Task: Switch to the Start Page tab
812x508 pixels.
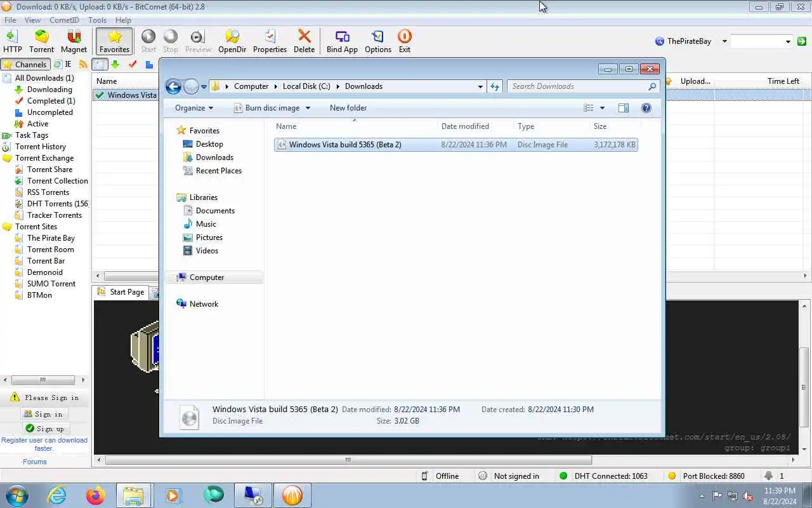Action: (x=121, y=292)
